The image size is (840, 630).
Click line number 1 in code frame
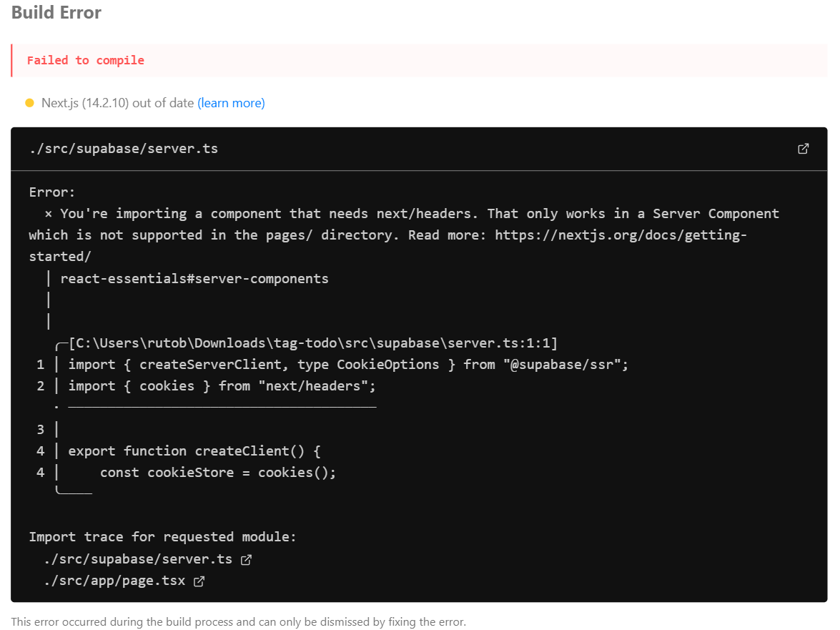40,365
